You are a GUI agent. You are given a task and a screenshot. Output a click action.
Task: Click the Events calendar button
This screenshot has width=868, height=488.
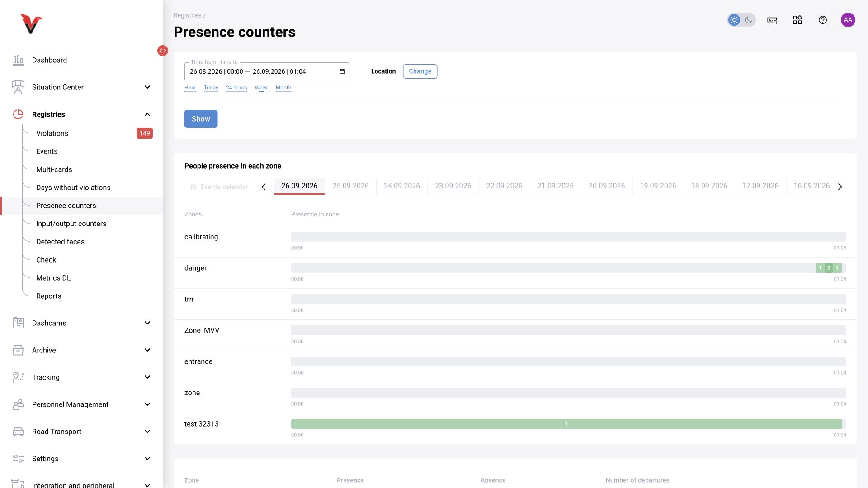click(219, 187)
